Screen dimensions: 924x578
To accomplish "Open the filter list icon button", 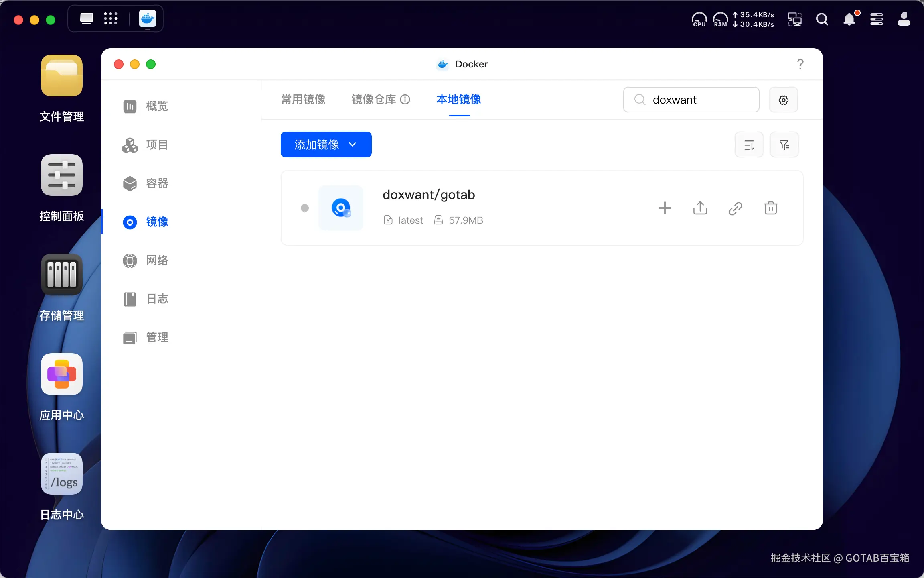I will pyautogui.click(x=784, y=145).
